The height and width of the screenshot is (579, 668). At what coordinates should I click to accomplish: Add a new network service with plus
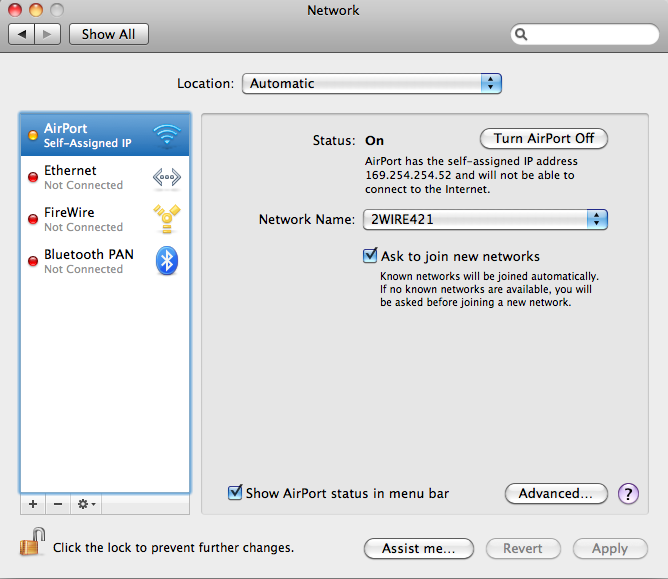pos(33,504)
